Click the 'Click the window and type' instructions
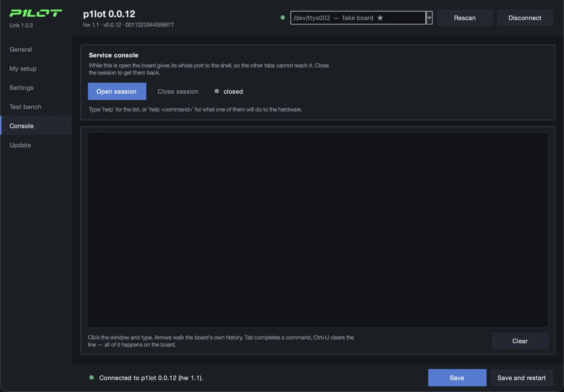 point(221,341)
